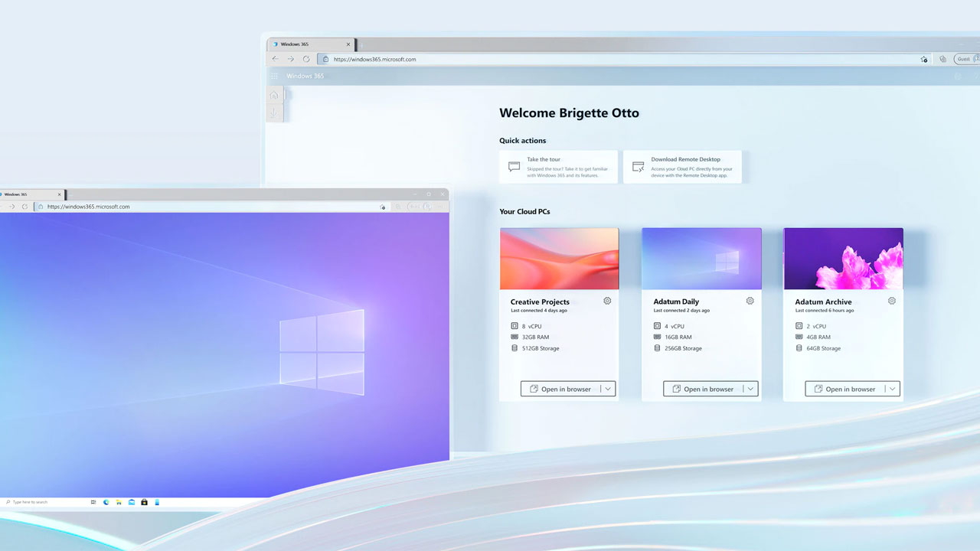The height and width of the screenshot is (551, 980).
Task: Click lock icon in rear browser address bar
Action: point(325,59)
